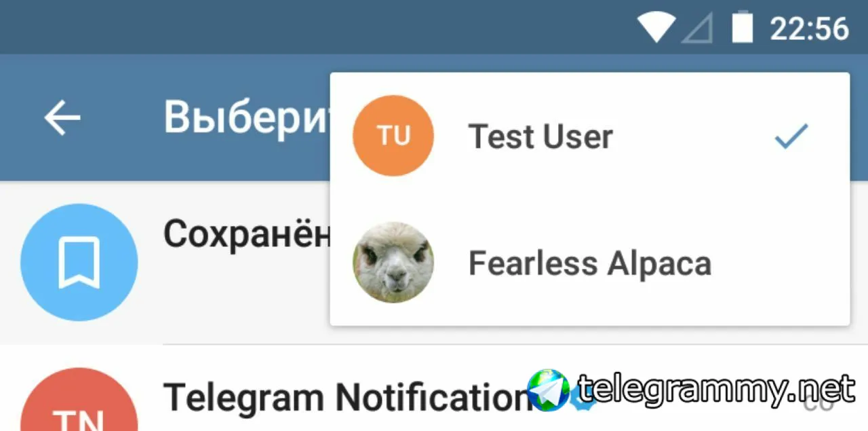Click the Выберите header title
868x431 pixels.
(247, 117)
